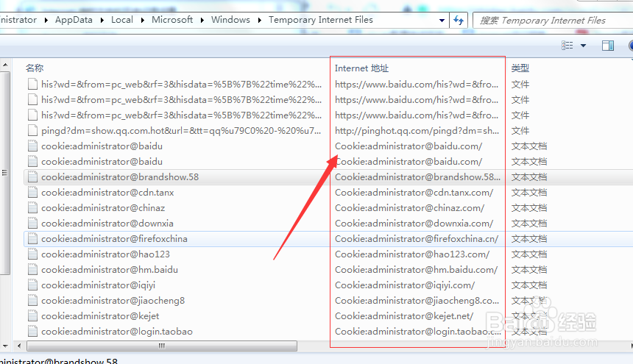Select file name cookie:administrator@brandshow.58
Viewport: 633px width, 364px height.
pos(120,177)
